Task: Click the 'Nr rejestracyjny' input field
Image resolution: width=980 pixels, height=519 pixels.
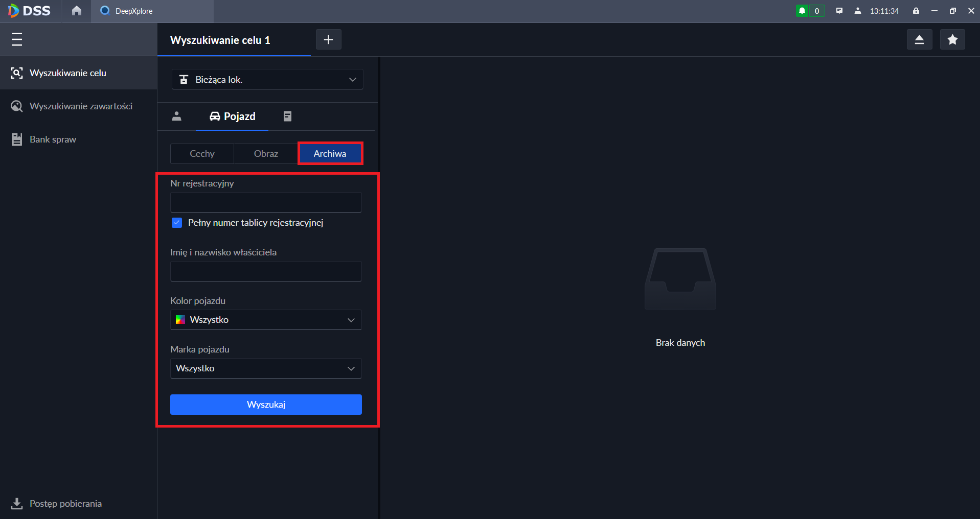Action: (x=266, y=202)
